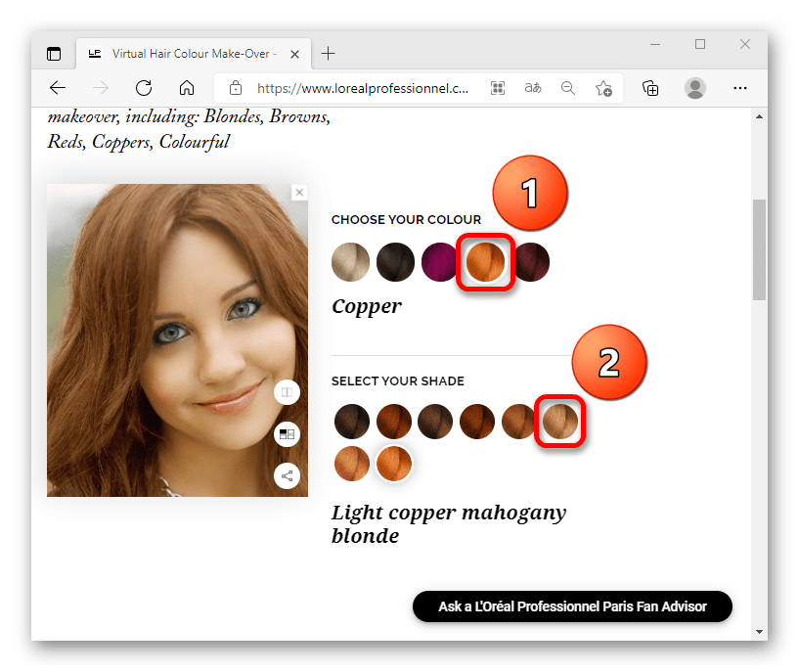Viewport: 799px width, 672px height.
Task: Minimize the browser window
Action: pos(655,44)
